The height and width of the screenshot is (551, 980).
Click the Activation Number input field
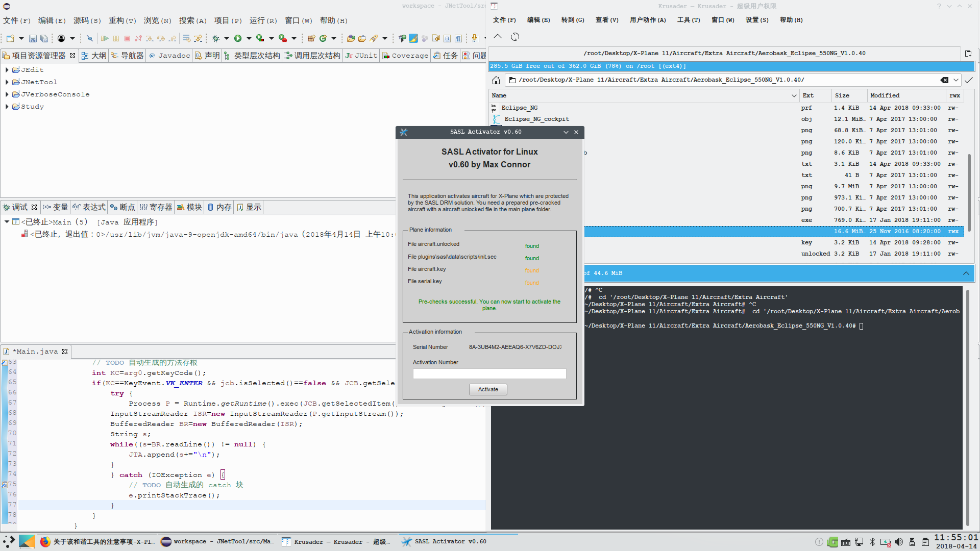click(489, 373)
